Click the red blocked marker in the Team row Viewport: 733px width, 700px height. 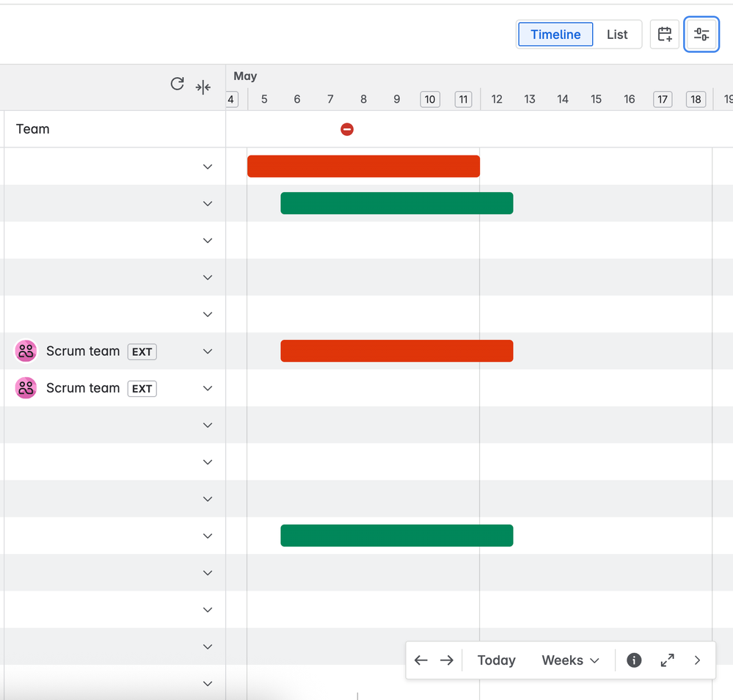pyautogui.click(x=347, y=129)
